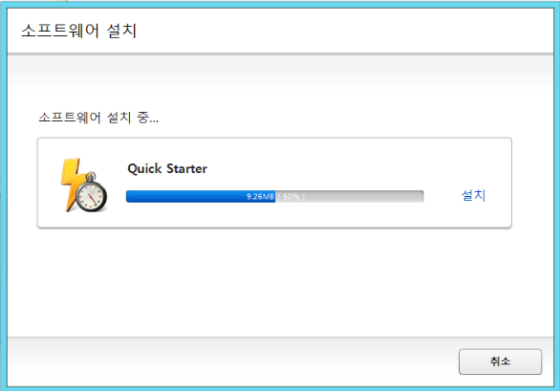Click the Quick Starter lightning stopwatch icon
This screenshot has width=560, height=392.
click(84, 185)
